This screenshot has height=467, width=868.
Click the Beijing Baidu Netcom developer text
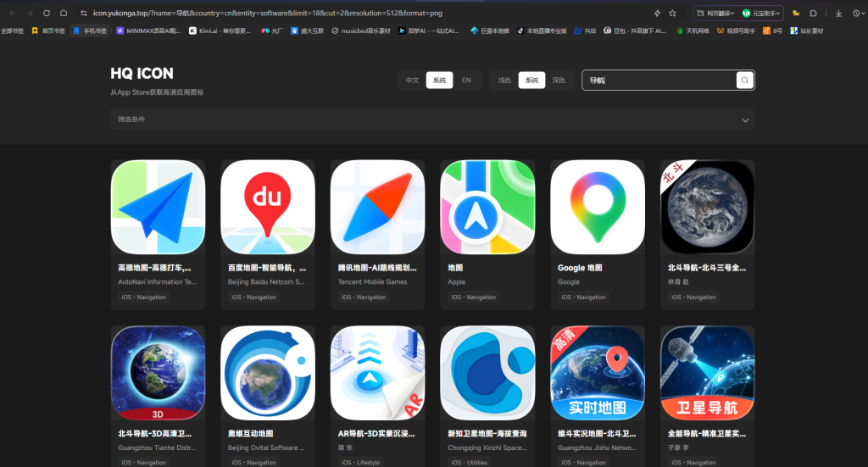pos(266,282)
